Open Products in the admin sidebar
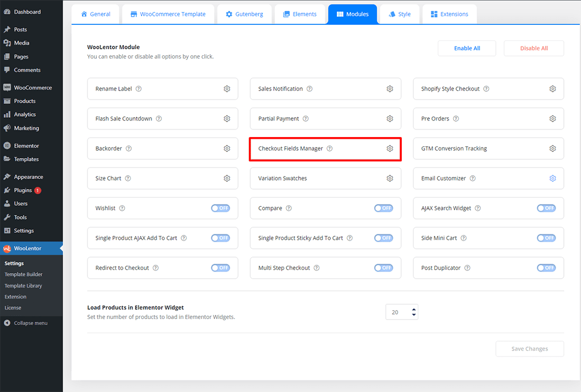This screenshot has width=581, height=392. (x=31, y=101)
